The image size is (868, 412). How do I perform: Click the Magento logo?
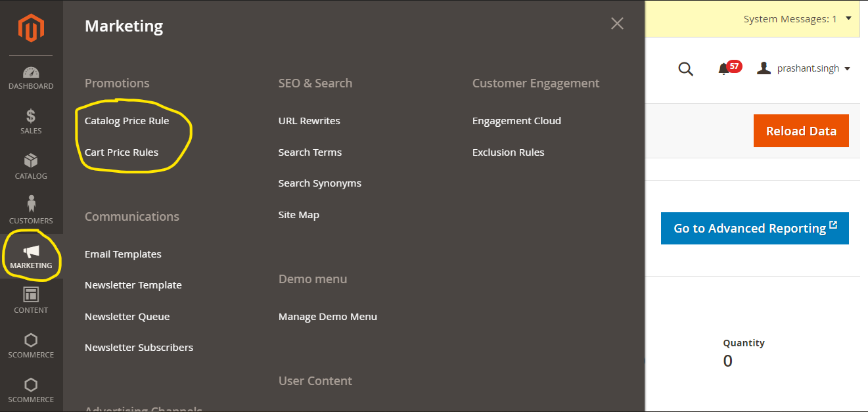coord(31,28)
